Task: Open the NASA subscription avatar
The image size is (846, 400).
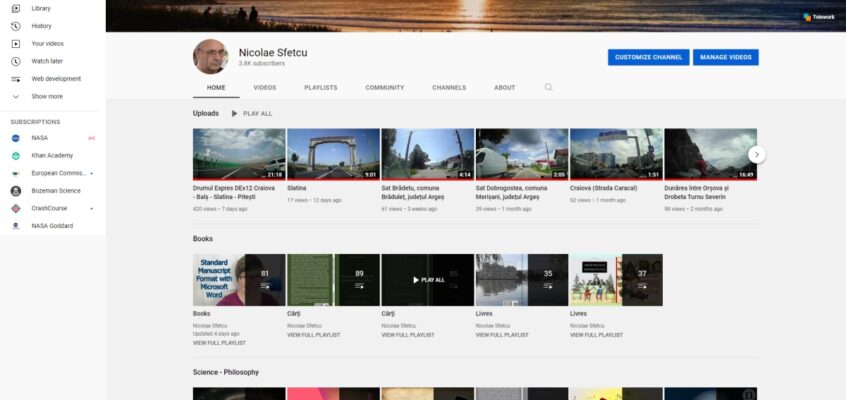Action: click(x=16, y=138)
